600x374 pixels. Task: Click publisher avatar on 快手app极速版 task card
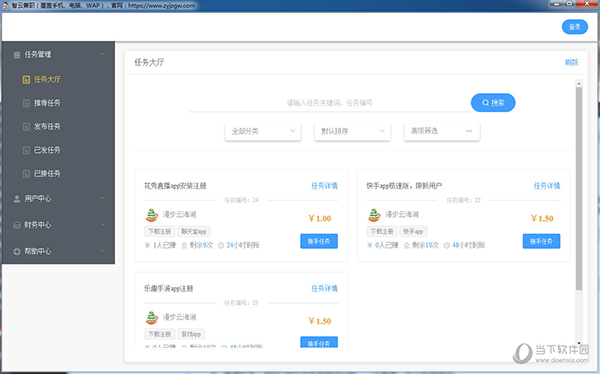[374, 215]
